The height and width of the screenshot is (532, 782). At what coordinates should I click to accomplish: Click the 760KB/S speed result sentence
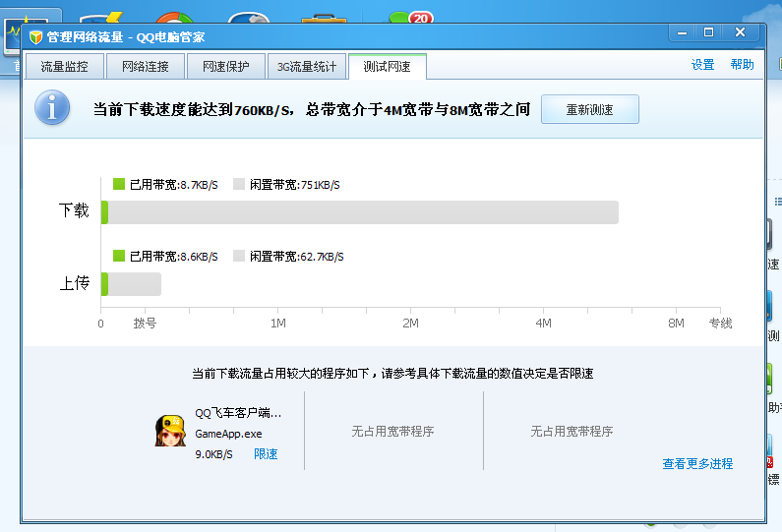click(x=312, y=109)
